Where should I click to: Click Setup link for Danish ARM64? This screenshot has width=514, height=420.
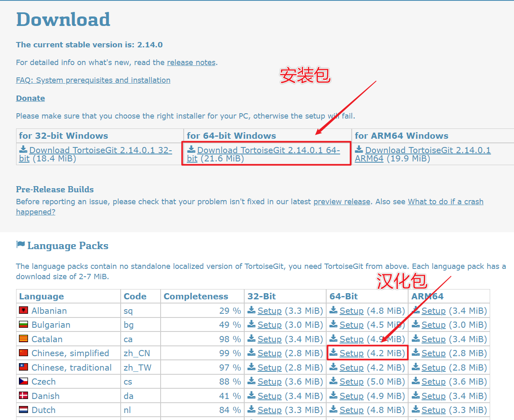(433, 396)
